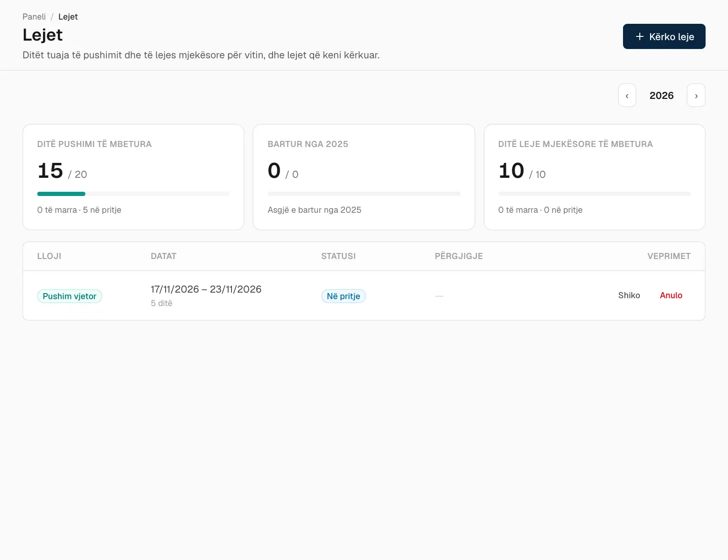
Task: Open the Paneli breadcrumb link
Action: [34, 17]
